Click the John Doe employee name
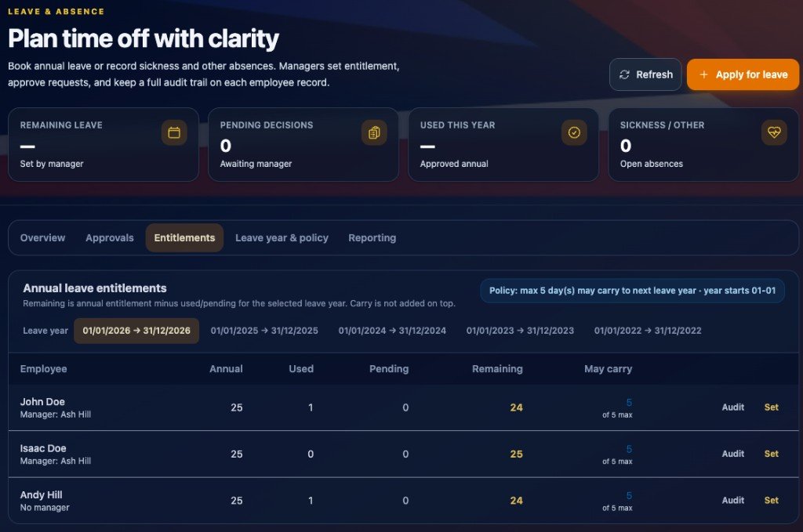 [x=42, y=402]
